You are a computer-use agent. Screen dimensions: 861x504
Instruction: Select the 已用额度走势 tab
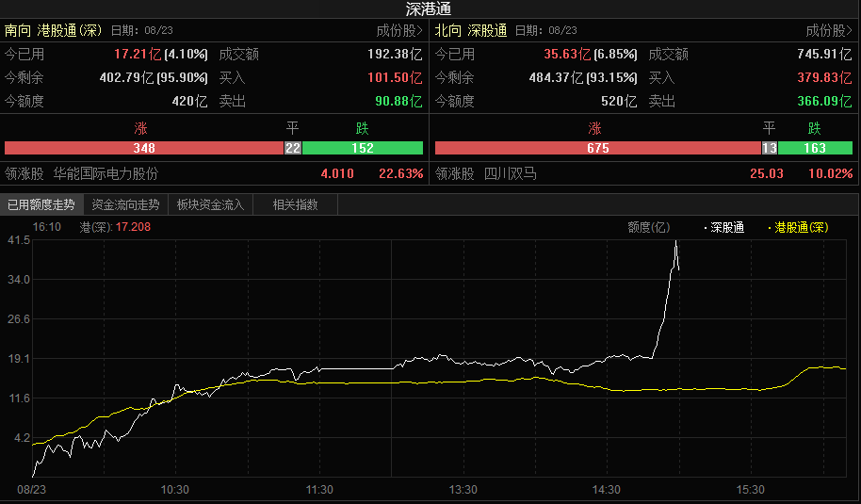pyautogui.click(x=41, y=203)
